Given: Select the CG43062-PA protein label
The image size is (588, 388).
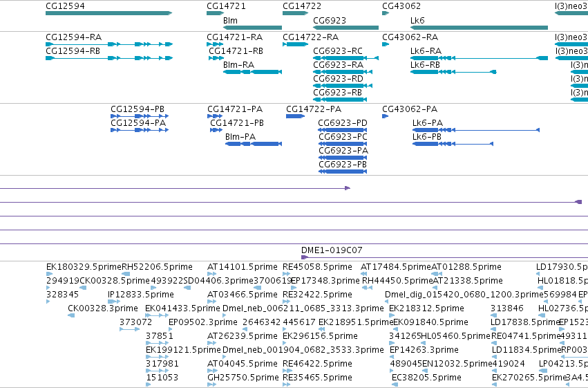Looking at the screenshot, I should click(410, 109).
